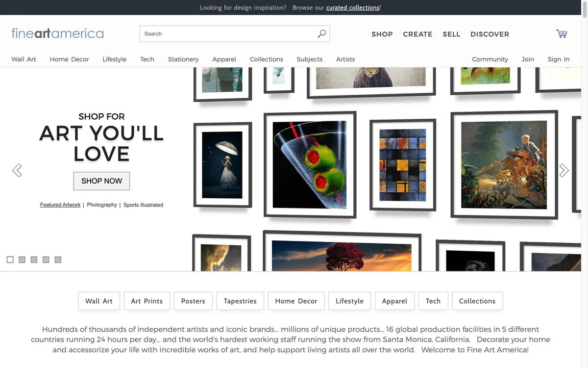Follow the curated collections link
Viewport: 588px width, 368px height.
point(353,7)
